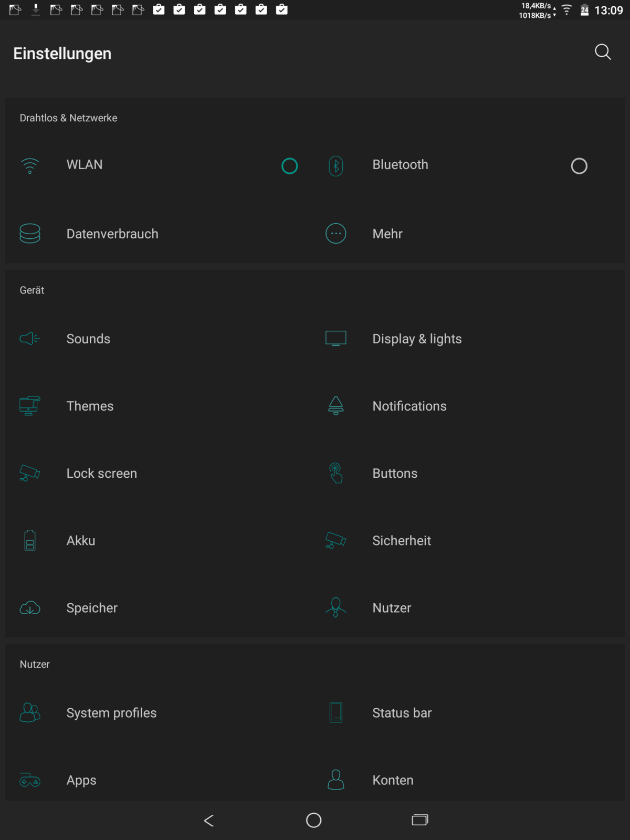Tap the Display & lights monitor icon

(335, 339)
